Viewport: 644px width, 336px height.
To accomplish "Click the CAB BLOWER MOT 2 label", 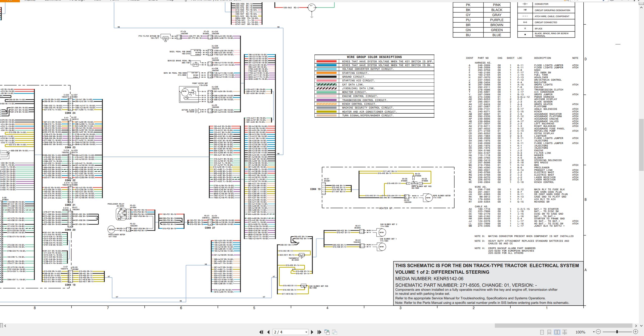I will pos(389,224).
